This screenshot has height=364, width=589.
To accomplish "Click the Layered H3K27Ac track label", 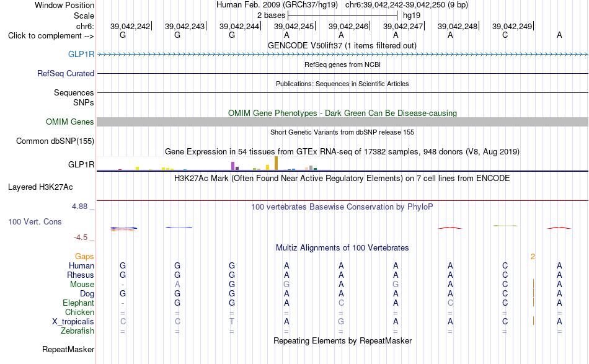I will (40, 187).
